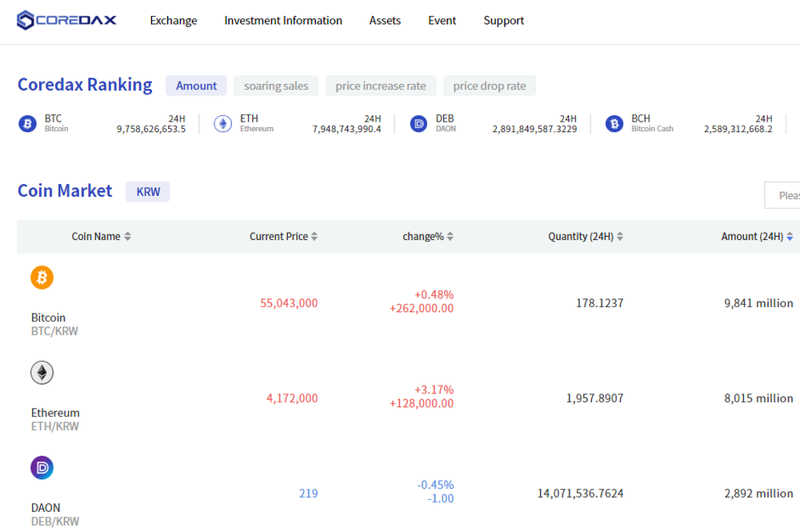This screenshot has height=532, width=800.
Task: Click Ethereum amount 8,015 million
Action: coord(758,398)
